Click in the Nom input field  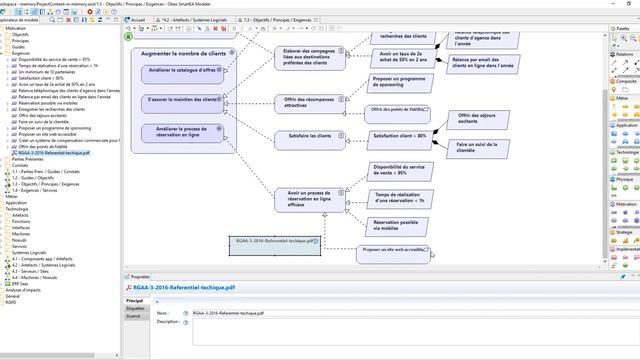[416, 313]
